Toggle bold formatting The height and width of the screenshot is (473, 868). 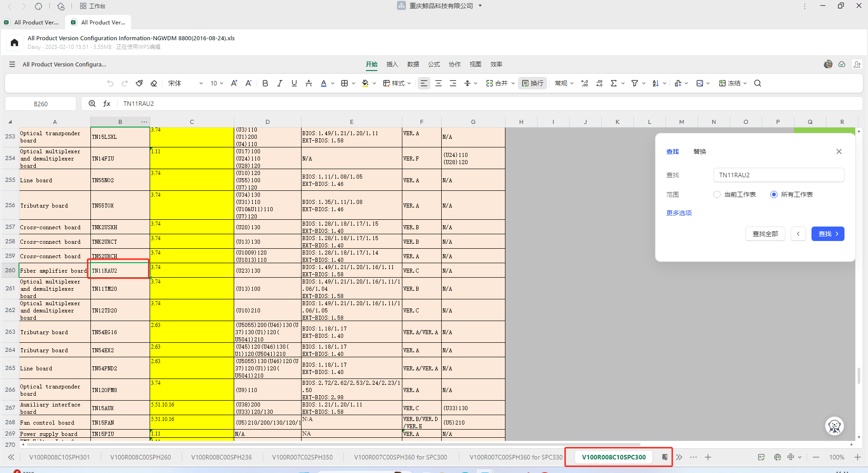point(265,83)
